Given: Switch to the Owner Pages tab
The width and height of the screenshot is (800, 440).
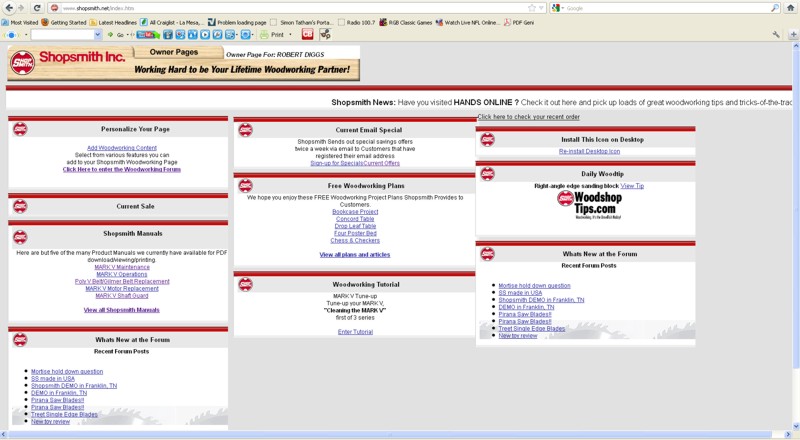Looking at the screenshot, I should (173, 52).
